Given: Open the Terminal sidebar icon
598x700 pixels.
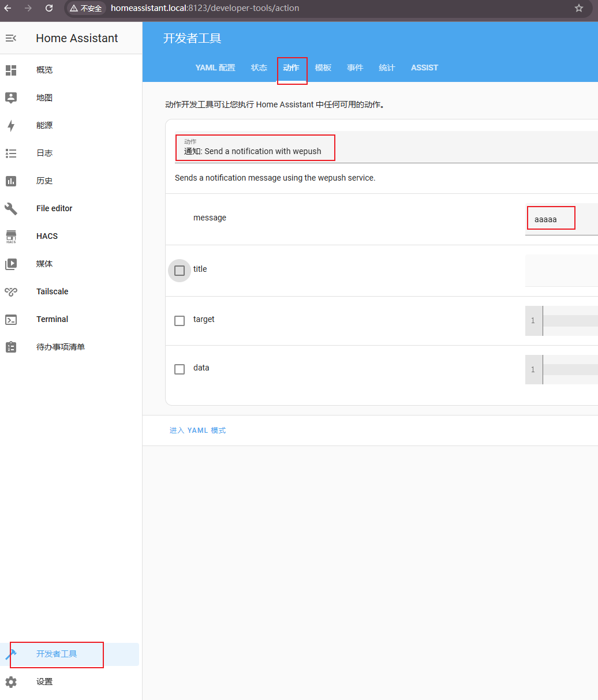Looking at the screenshot, I should pos(11,319).
